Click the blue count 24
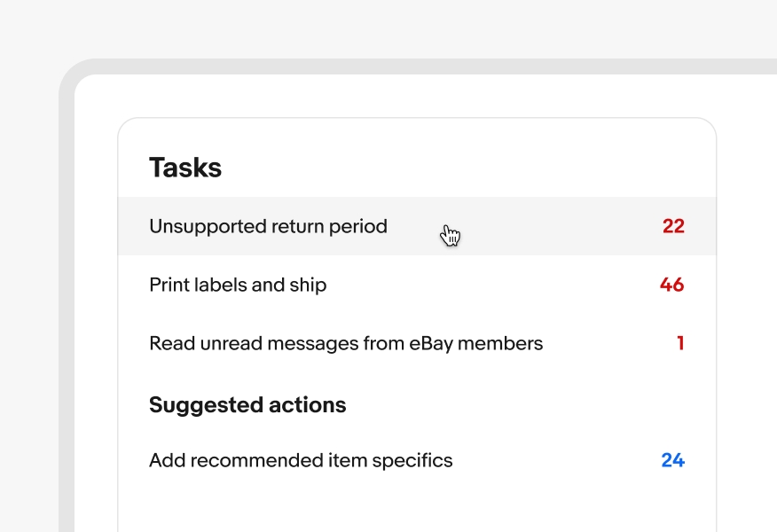Screen dimensions: 777x532 (x=672, y=460)
